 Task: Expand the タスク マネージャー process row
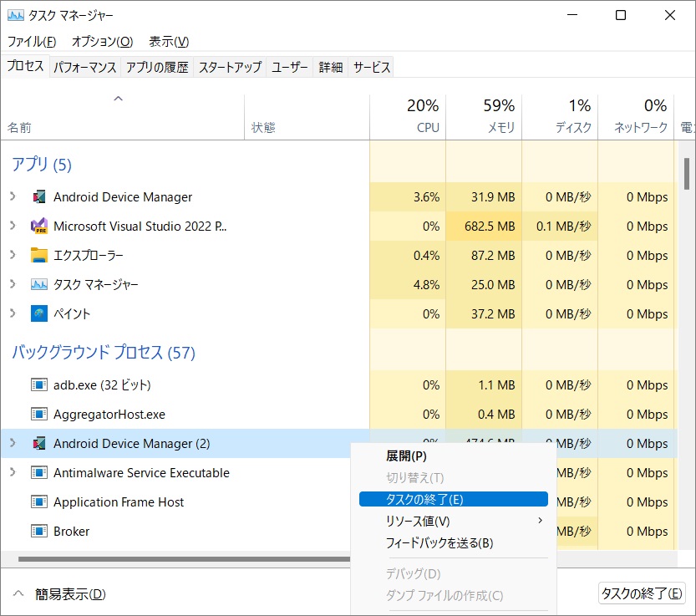point(13,284)
